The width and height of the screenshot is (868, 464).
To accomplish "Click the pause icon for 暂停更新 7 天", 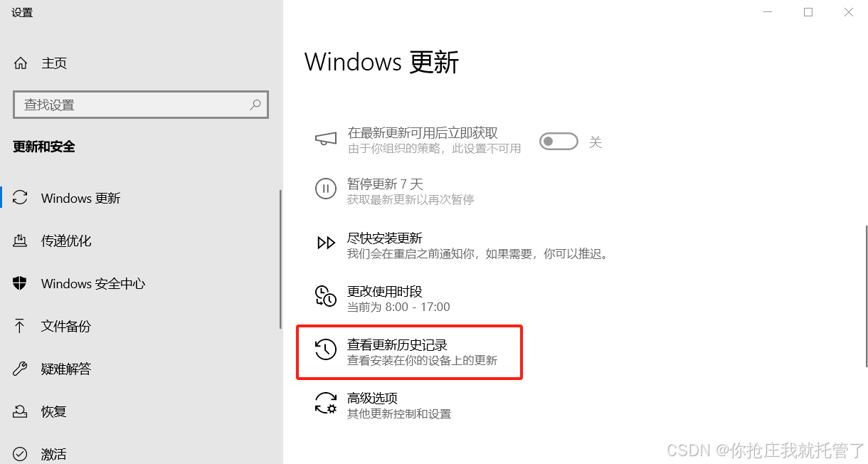I will (x=326, y=189).
